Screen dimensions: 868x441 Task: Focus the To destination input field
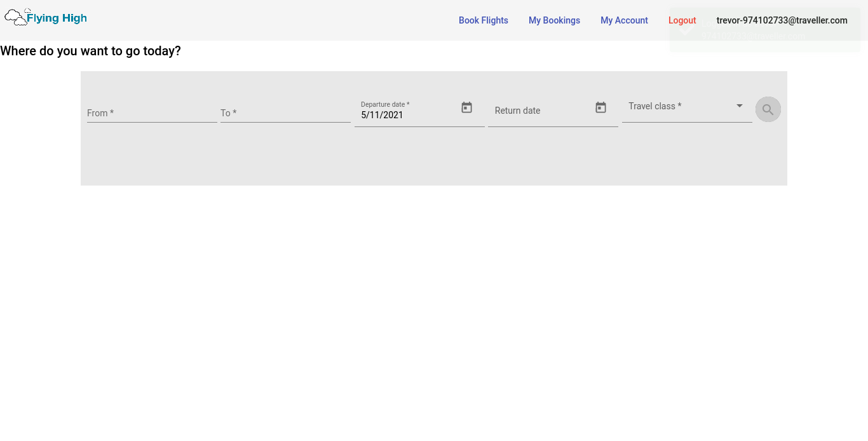(285, 113)
